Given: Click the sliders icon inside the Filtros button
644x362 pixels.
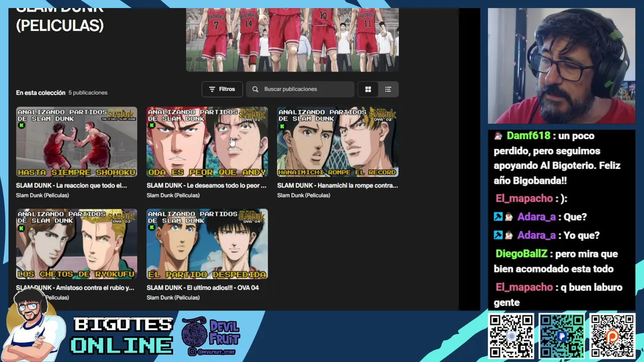Looking at the screenshot, I should 212,89.
